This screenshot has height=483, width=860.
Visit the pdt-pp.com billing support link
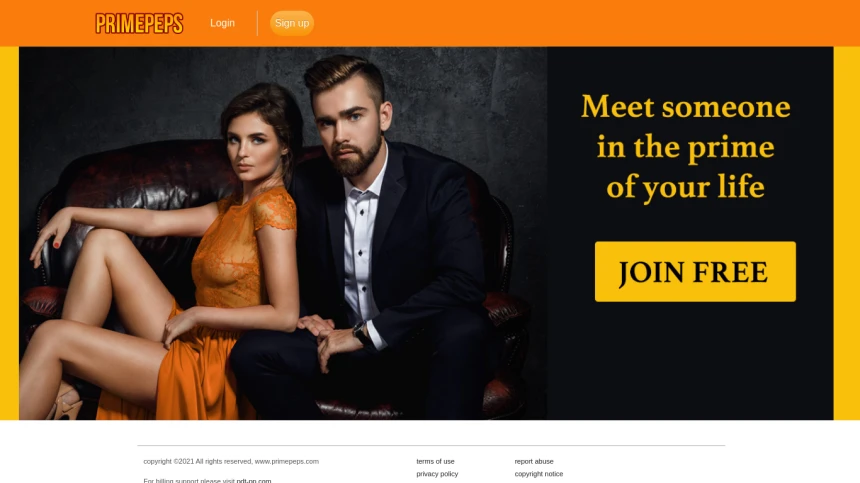[254, 480]
